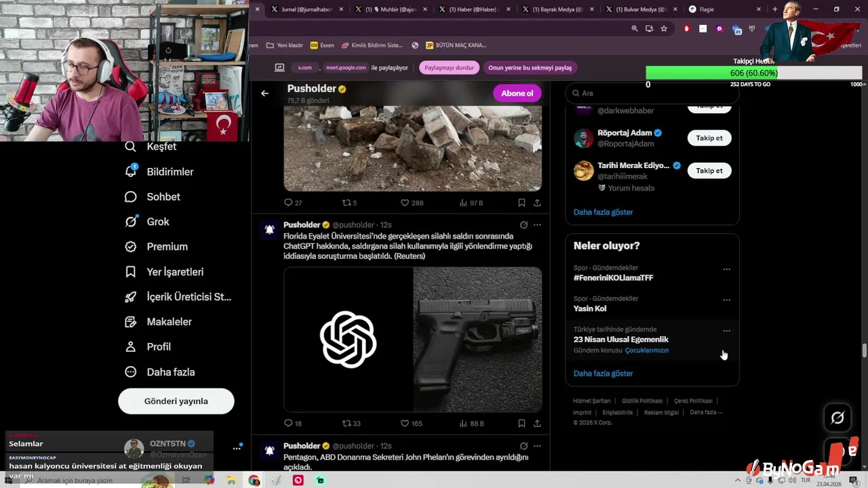Viewport: 868px width, 488px height.
Task: Reply to the ChatGPT post (18 replies)
Action: [294, 424]
